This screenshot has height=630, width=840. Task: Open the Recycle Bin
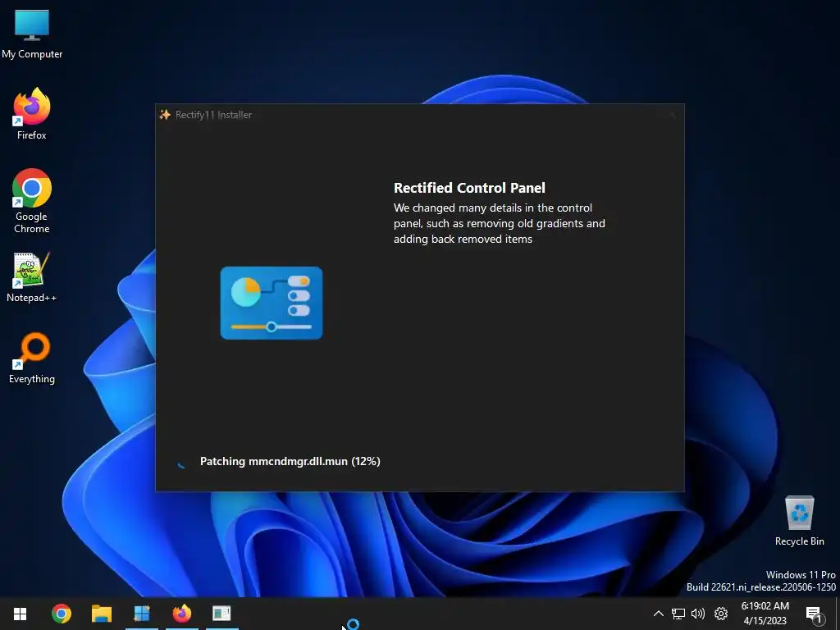pos(799,520)
